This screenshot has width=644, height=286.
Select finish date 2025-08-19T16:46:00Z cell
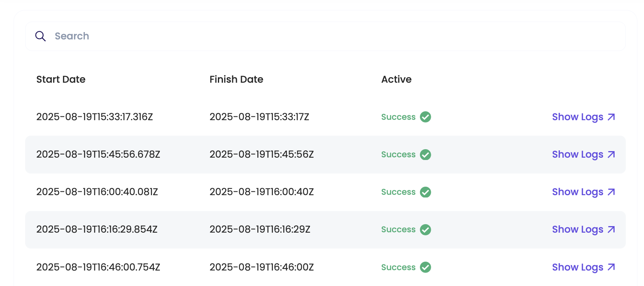(262, 267)
